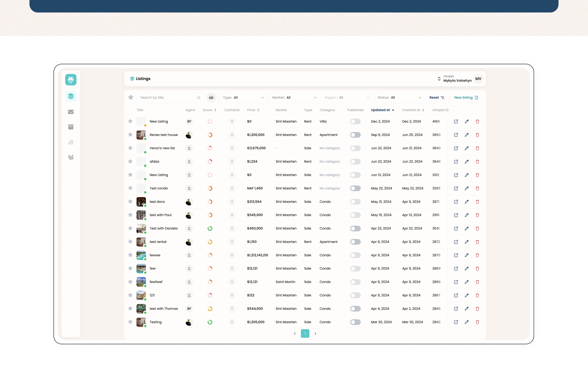Click BP agent badge on New Listing
Image resolution: width=588 pixels, height=368 pixels.
point(189,121)
